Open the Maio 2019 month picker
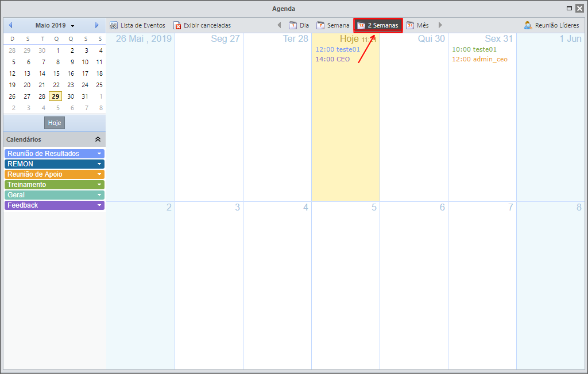Screen dimensions: 588x374 [55, 25]
